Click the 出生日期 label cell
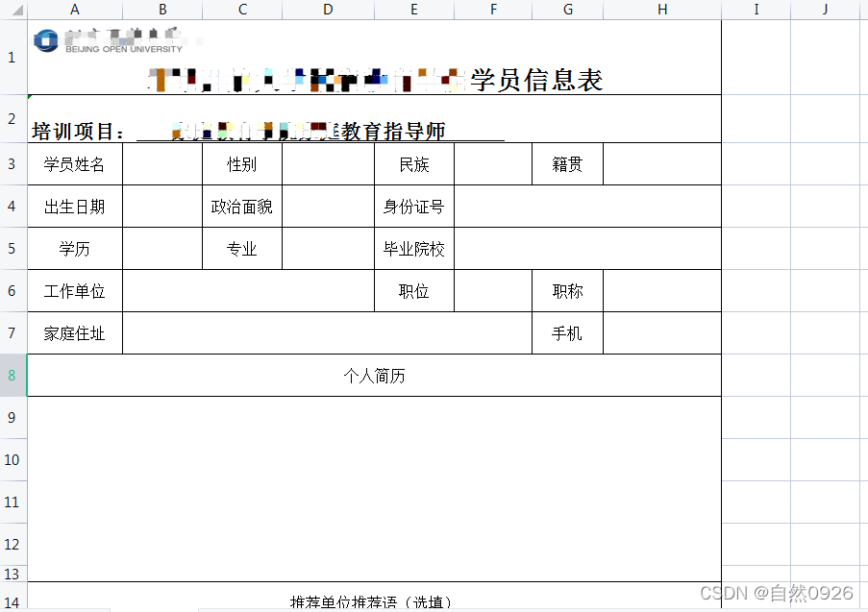The image size is (868, 612). (x=75, y=206)
